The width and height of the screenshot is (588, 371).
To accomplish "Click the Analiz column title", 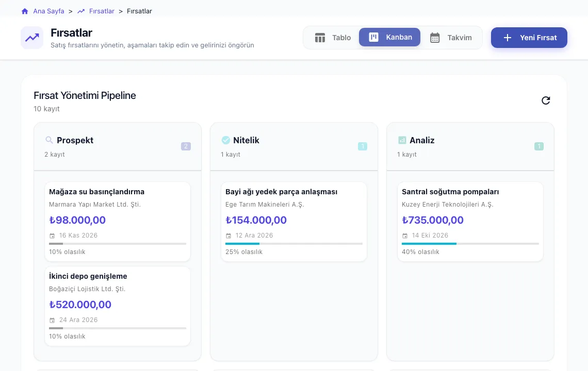I will 422,140.
